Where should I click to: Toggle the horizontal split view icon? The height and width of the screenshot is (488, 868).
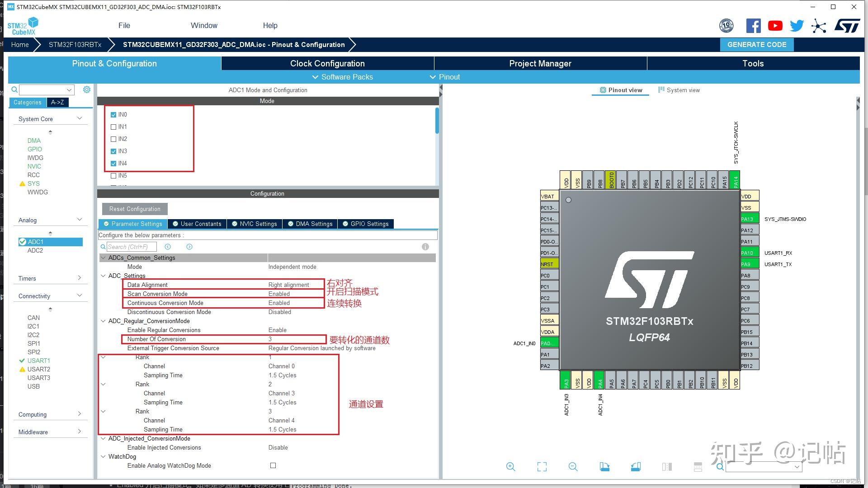click(x=698, y=467)
